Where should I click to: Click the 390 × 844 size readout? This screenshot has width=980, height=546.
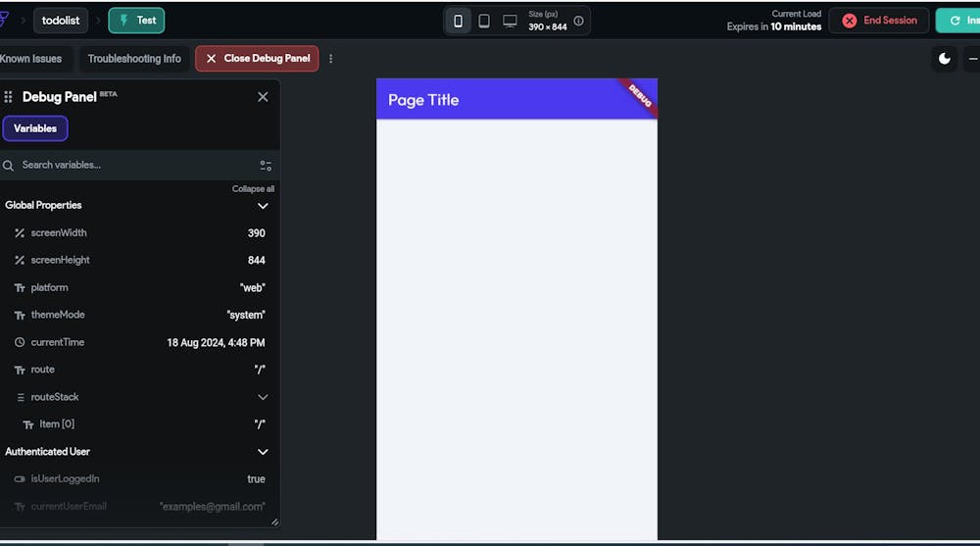point(548,26)
